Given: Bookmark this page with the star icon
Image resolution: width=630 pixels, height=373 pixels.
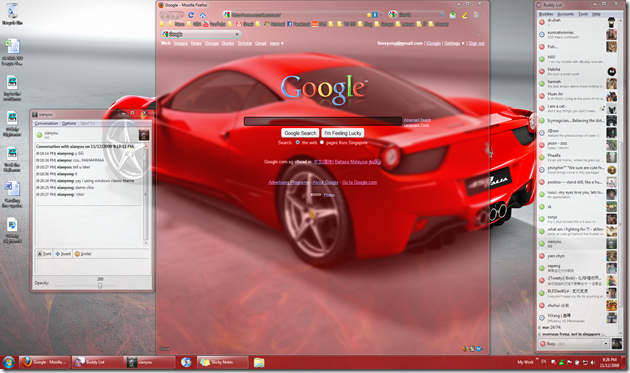Looking at the screenshot, I should coord(369,15).
